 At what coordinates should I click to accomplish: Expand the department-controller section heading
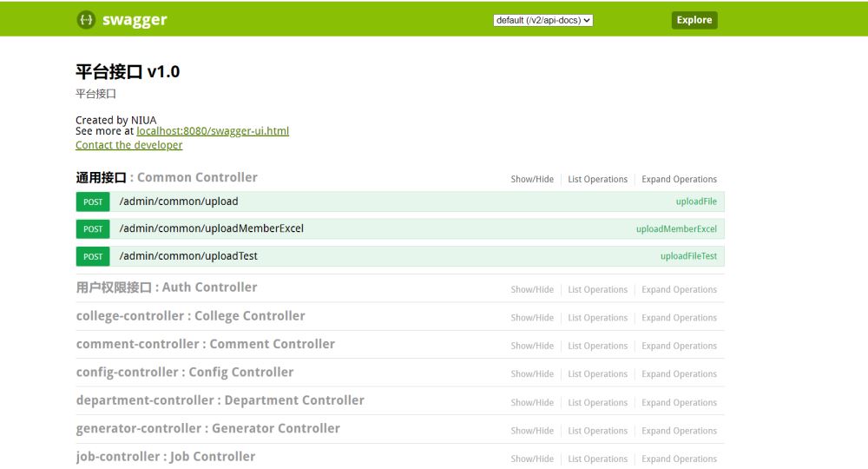(220, 400)
